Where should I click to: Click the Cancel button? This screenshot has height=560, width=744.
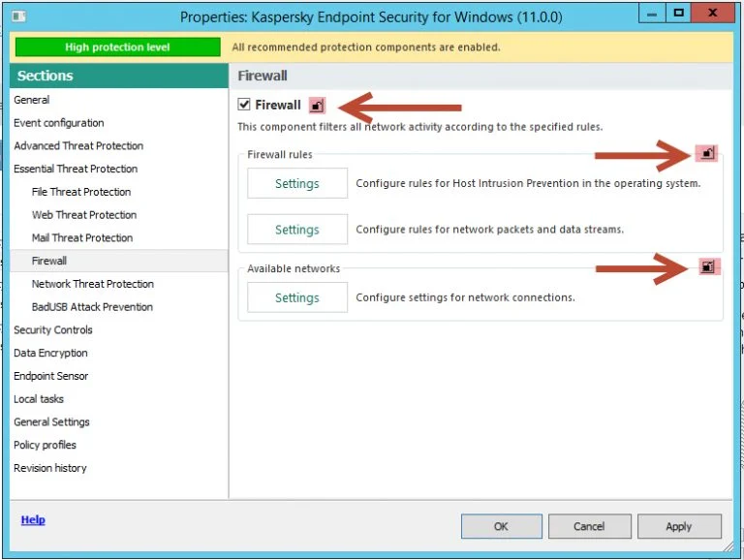(589, 526)
